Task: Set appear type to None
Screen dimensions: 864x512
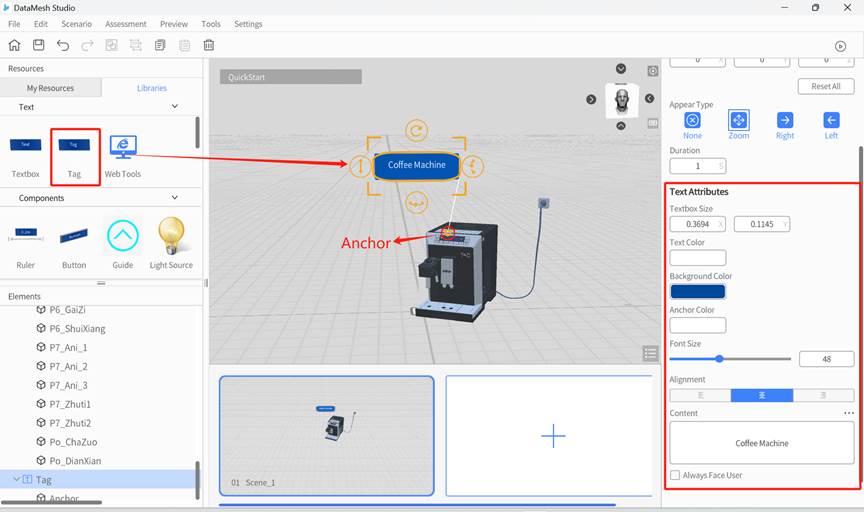Action: pyautogui.click(x=692, y=121)
